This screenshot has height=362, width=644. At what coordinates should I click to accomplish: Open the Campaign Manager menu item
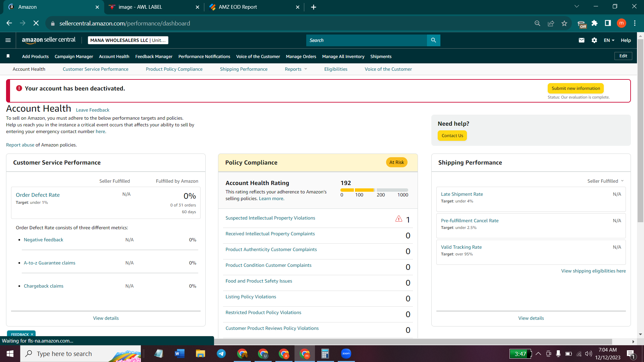74,56
